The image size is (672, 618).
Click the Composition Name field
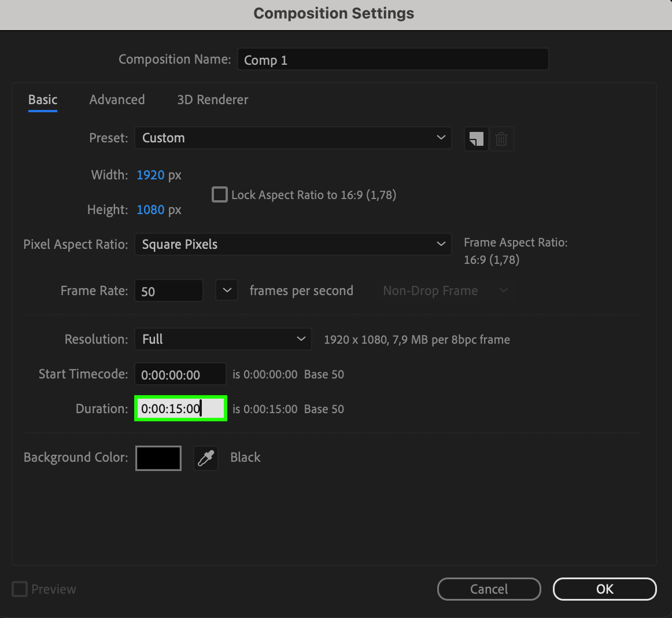393,60
